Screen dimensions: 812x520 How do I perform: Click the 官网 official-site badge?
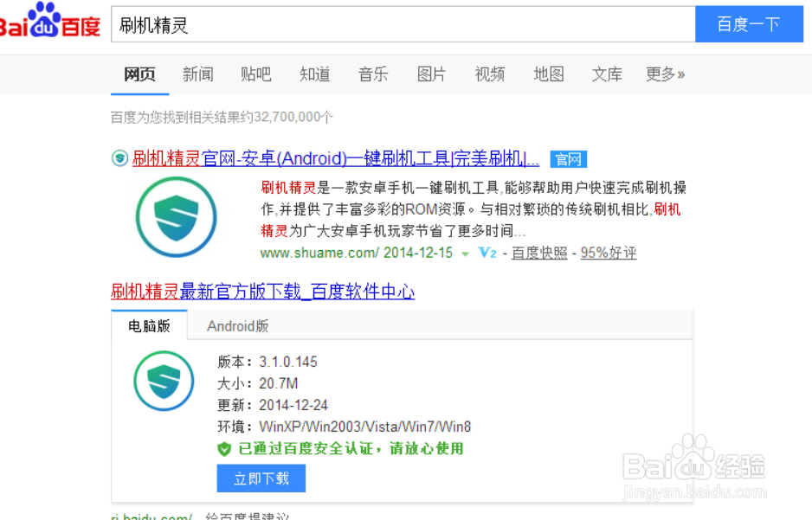(569, 159)
